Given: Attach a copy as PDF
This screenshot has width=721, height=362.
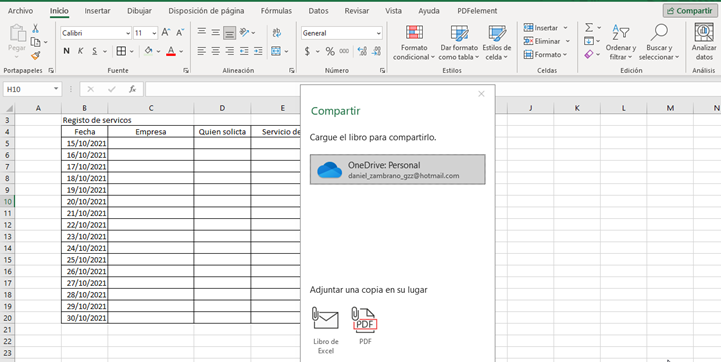Looking at the screenshot, I should point(365,326).
